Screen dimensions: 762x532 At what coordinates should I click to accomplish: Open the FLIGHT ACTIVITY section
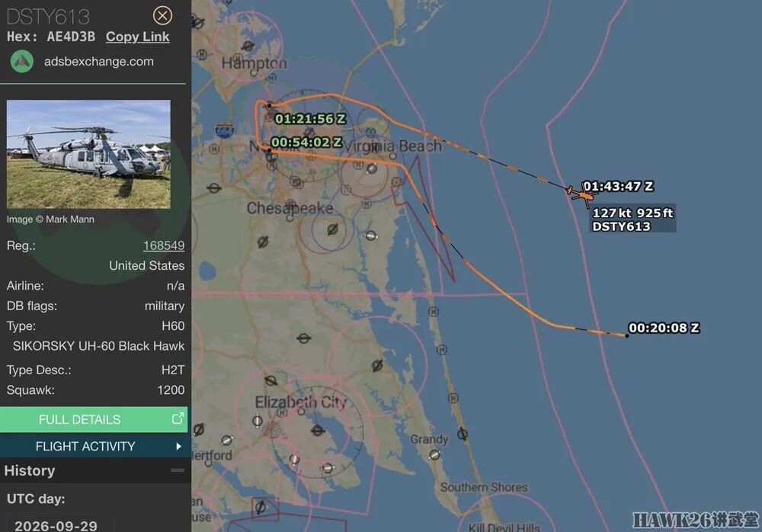point(94,446)
